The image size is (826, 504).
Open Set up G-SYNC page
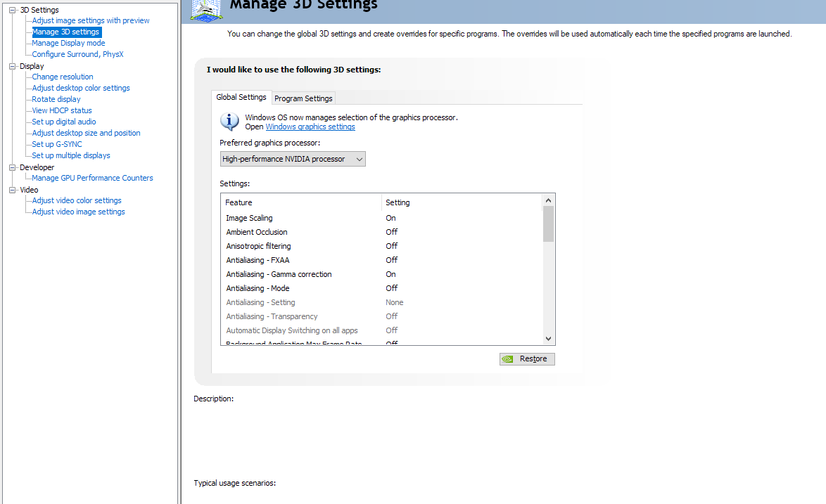57,144
